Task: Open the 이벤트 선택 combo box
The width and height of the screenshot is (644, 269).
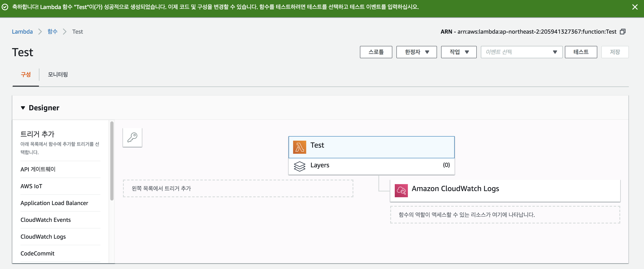Action: 521,52
